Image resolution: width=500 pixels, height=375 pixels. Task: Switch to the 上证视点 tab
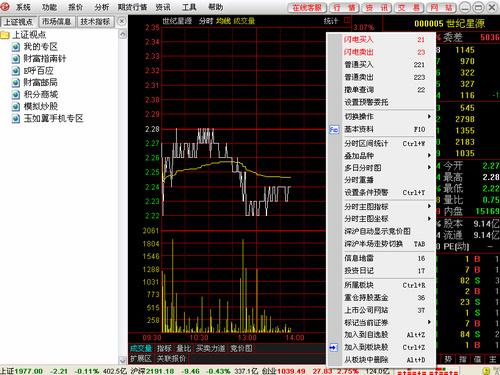(x=18, y=22)
